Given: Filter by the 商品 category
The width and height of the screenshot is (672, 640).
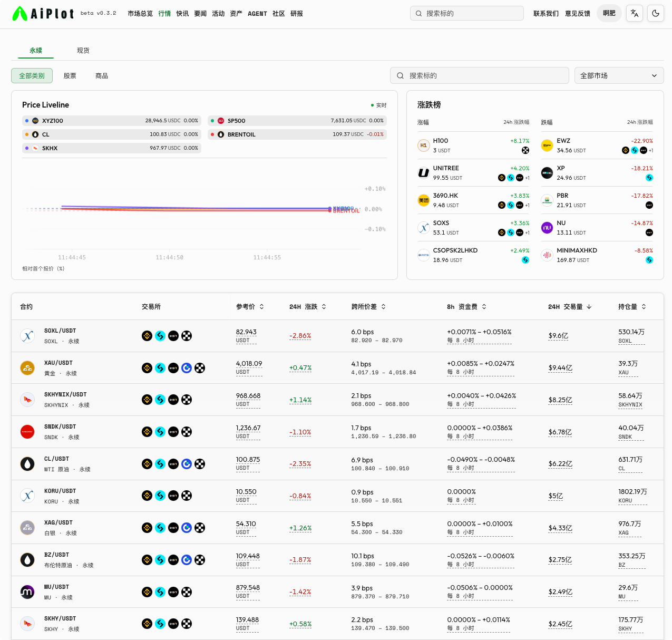Looking at the screenshot, I should [x=102, y=76].
